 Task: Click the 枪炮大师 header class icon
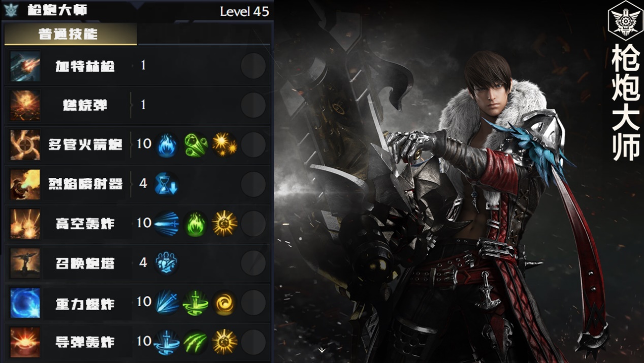(x=11, y=10)
